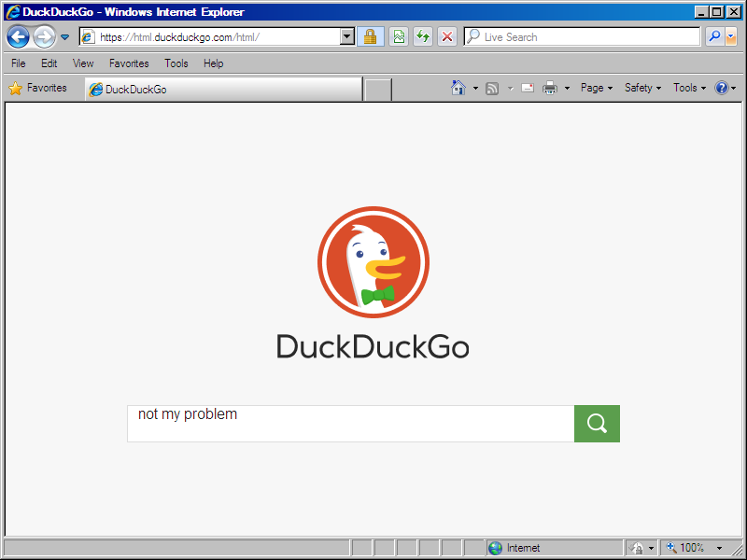Open the Tools command bar menu
The height and width of the screenshot is (560, 747).
(689, 88)
